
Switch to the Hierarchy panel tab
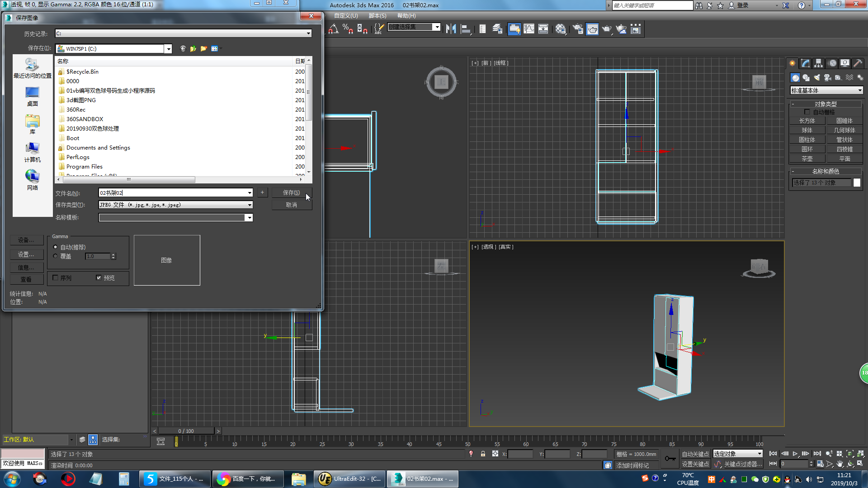819,63
